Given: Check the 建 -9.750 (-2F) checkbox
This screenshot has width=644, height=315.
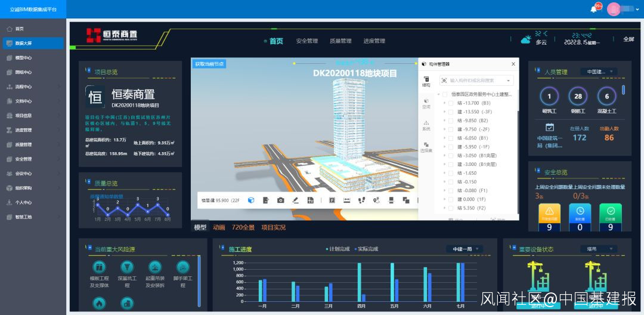Looking at the screenshot, I should coord(451,129).
